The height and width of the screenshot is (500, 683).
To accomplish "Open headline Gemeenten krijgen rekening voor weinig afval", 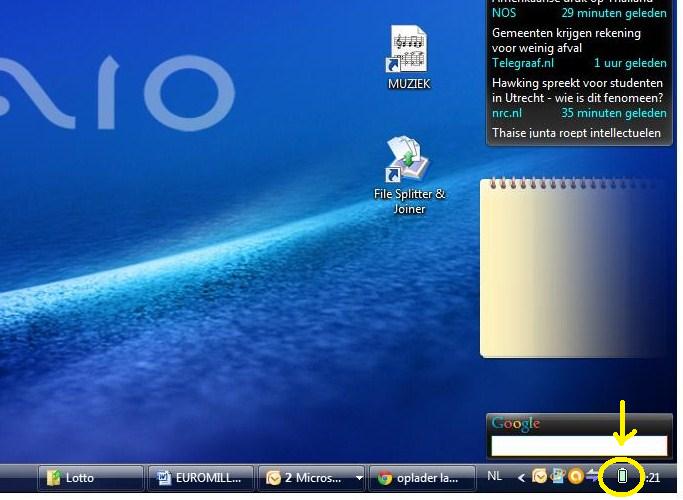I will 566,41.
